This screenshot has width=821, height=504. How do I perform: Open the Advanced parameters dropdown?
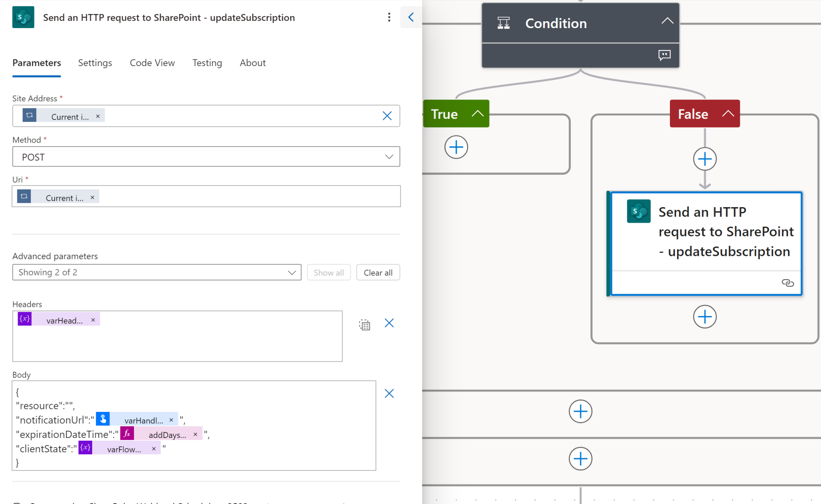pos(291,272)
